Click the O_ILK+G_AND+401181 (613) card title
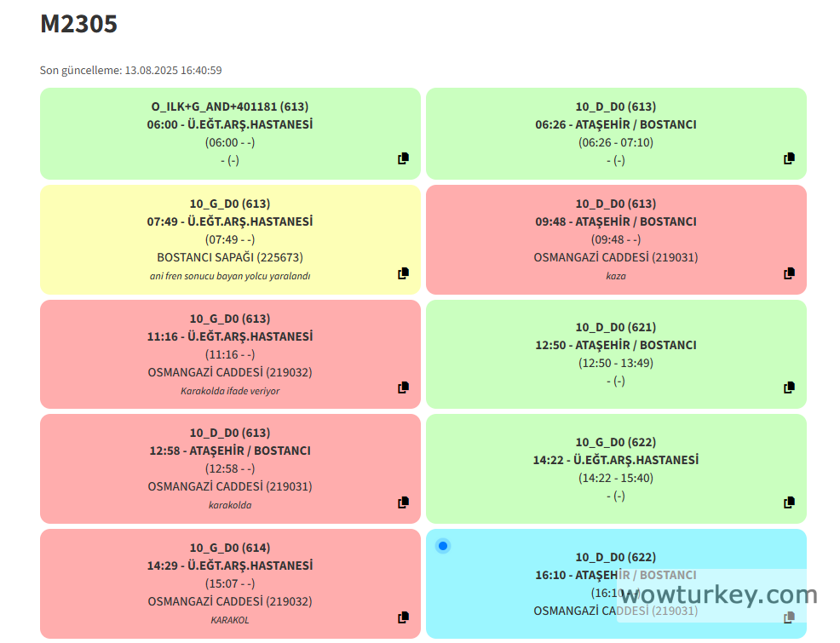This screenshot has height=643, width=840. 230,106
